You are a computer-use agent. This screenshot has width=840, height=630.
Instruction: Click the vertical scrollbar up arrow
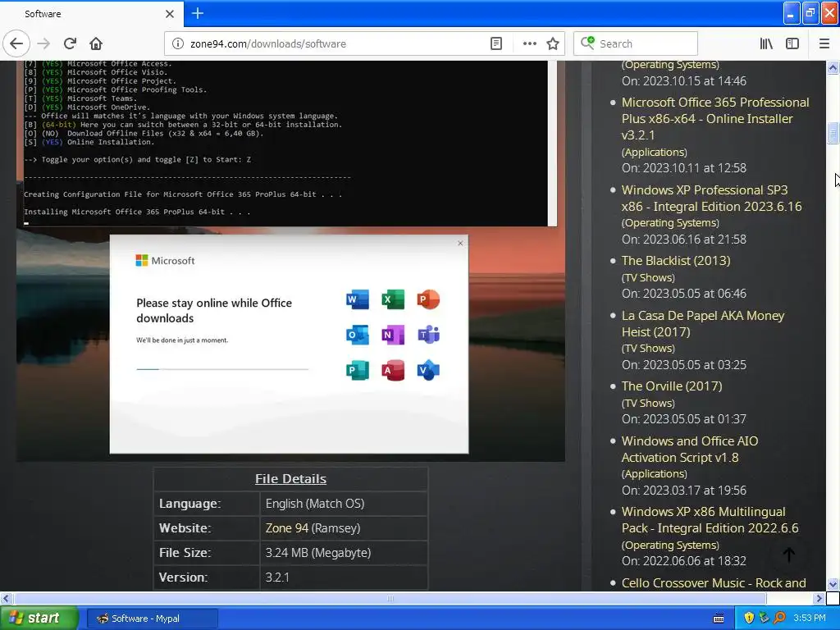pos(833,67)
